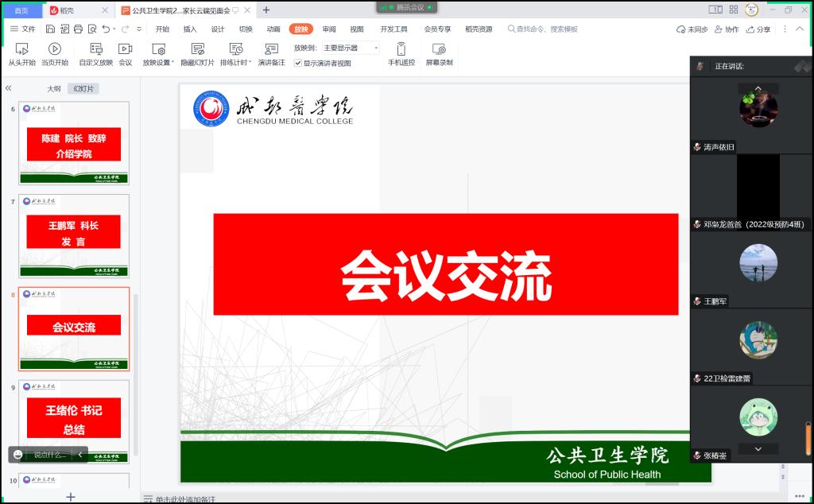Open 自定义放映 custom show
Screen dimensions: 814x504
click(x=95, y=53)
